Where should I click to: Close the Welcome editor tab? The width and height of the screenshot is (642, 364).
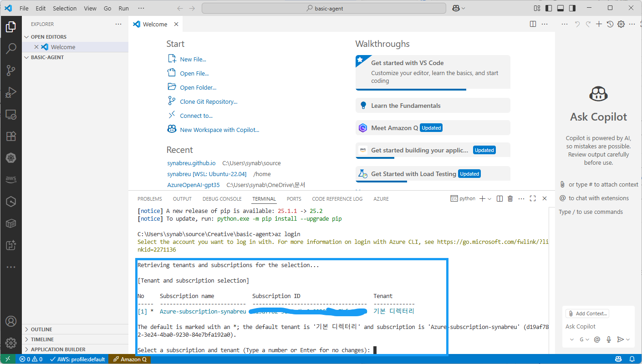pos(176,24)
